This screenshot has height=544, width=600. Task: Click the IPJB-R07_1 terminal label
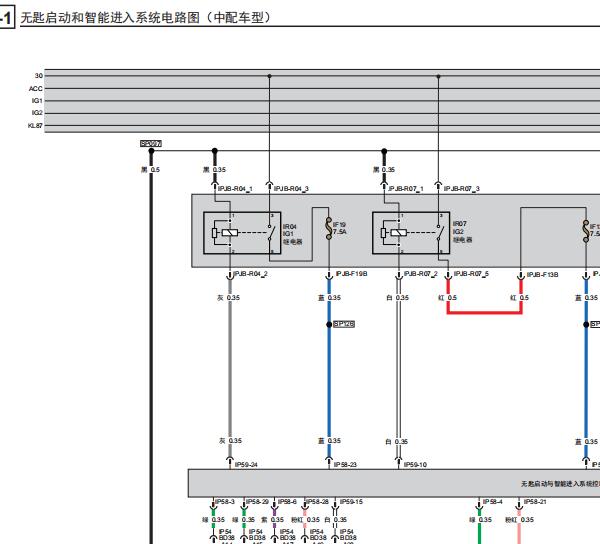point(406,189)
